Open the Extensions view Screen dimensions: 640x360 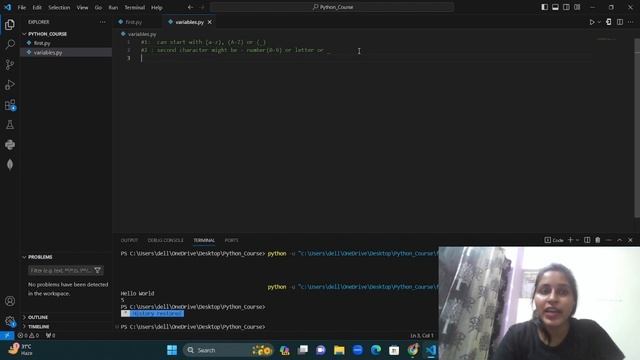[x=10, y=105]
